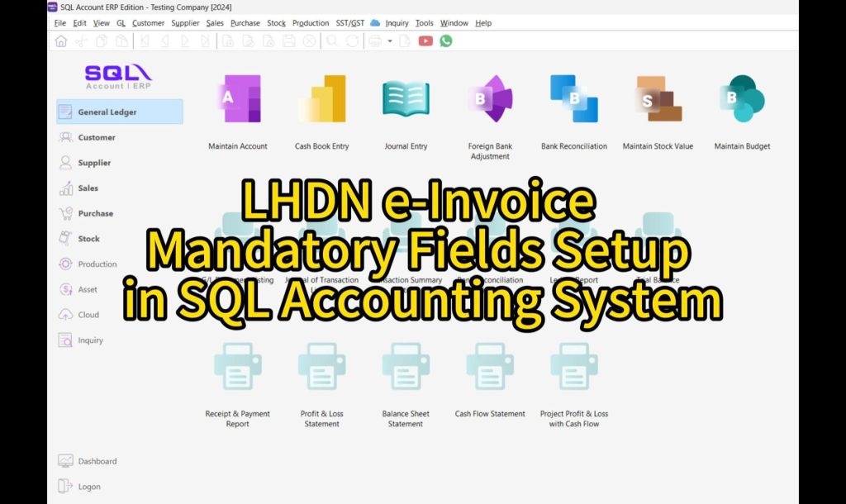Open the Supplier menu
The width and height of the screenshot is (846, 504).
[x=185, y=23]
